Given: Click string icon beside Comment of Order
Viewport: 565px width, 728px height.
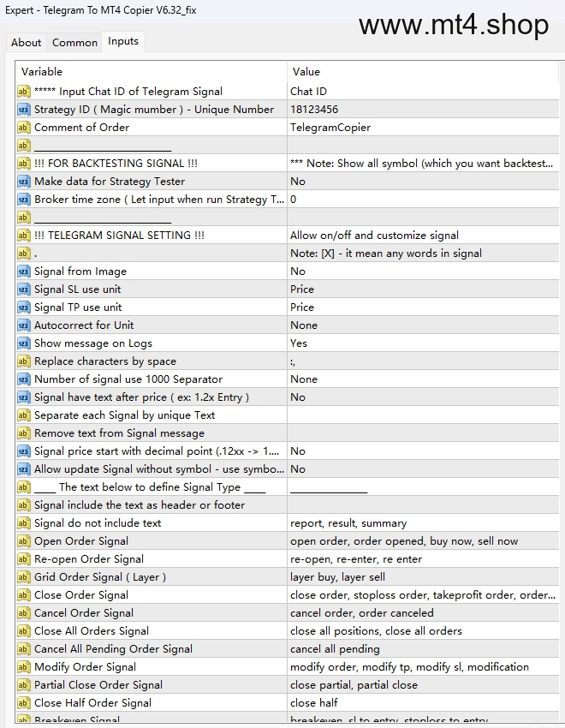Looking at the screenshot, I should pos(23,128).
